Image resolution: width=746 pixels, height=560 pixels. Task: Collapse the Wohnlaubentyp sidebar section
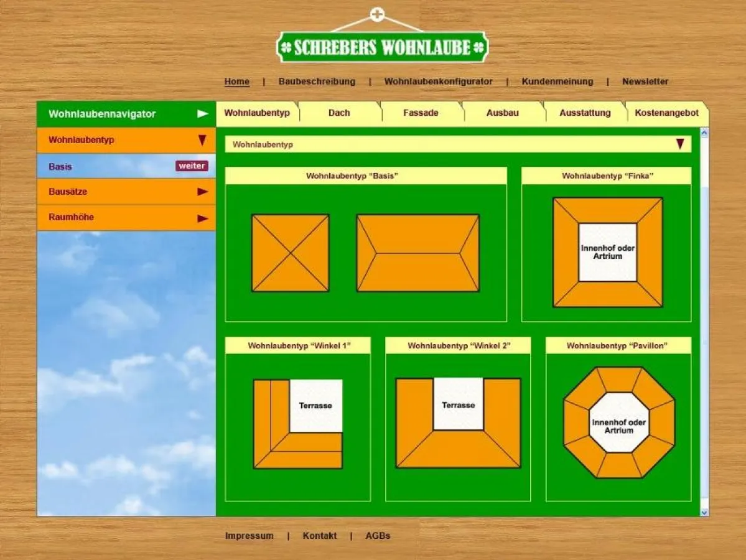(x=202, y=141)
